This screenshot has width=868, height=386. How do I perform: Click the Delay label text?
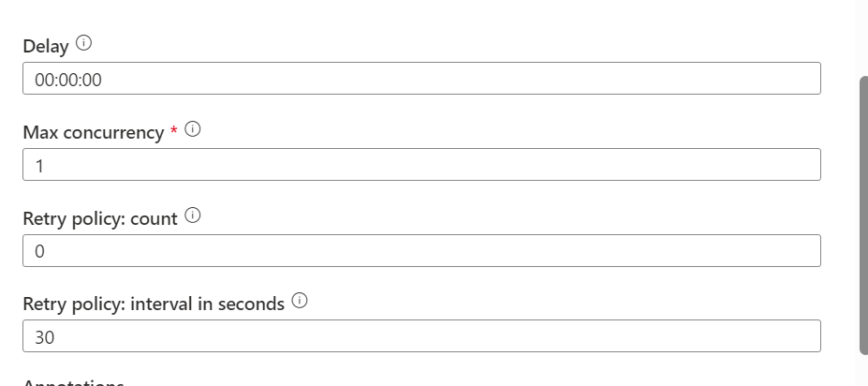pyautogui.click(x=45, y=46)
